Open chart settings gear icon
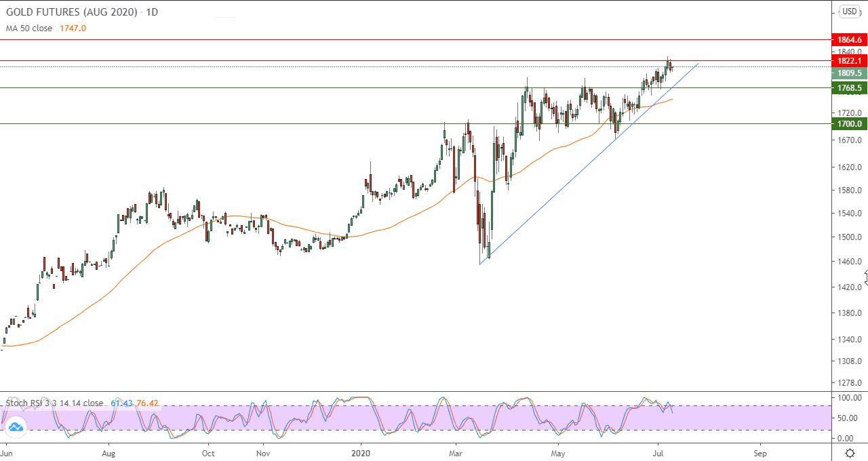This screenshot has width=868, height=461. 850,453
